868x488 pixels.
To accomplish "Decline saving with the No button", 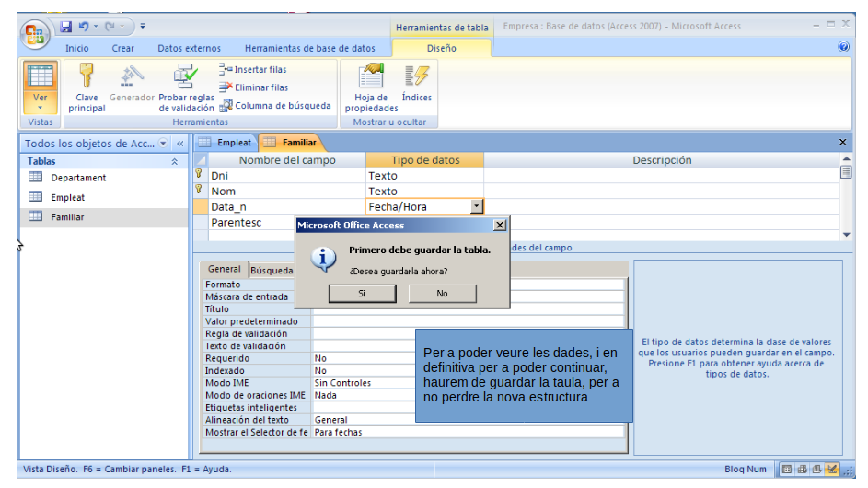I will (443, 294).
